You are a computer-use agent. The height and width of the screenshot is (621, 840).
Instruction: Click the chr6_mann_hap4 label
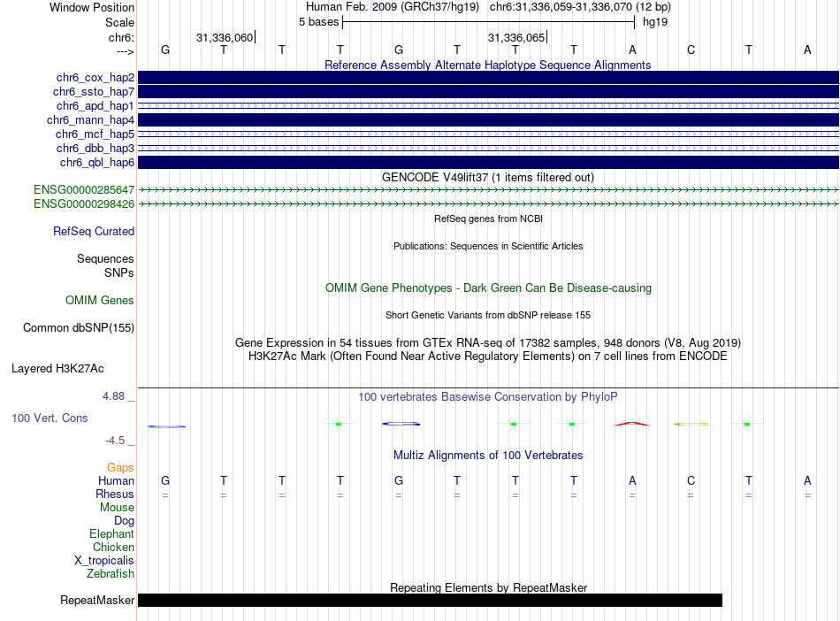pos(90,120)
